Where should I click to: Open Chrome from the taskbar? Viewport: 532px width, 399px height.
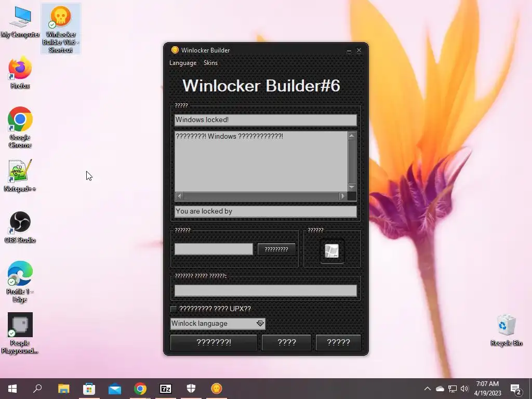coord(140,389)
